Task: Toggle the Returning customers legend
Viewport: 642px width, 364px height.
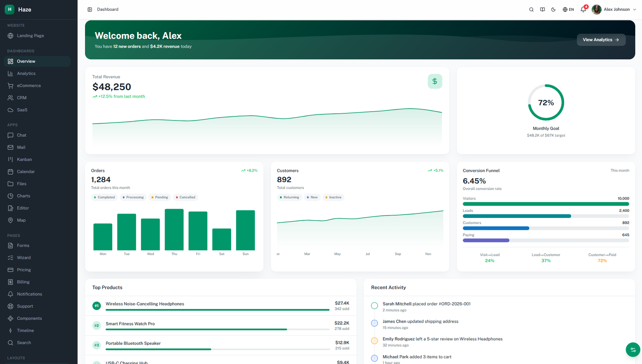Action: [289, 197]
